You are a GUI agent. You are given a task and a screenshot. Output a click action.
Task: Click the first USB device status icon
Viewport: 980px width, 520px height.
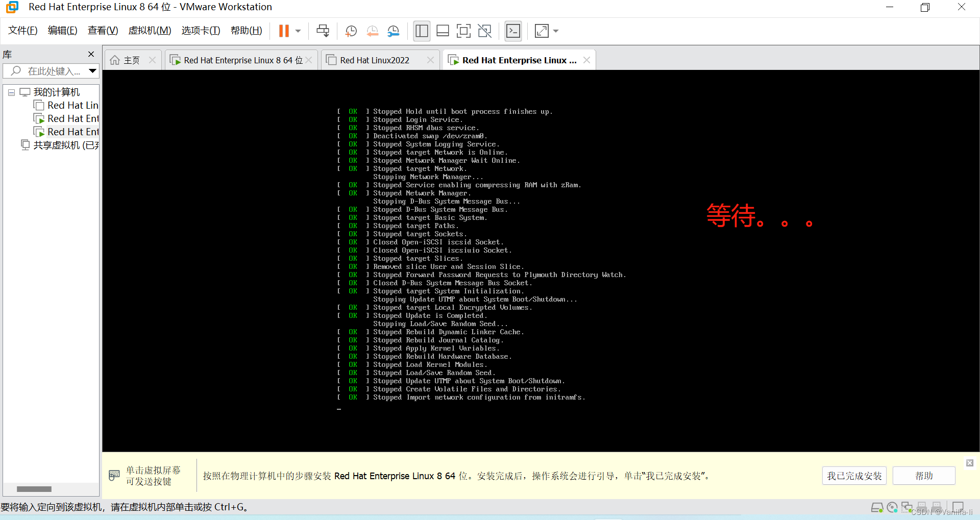click(922, 507)
